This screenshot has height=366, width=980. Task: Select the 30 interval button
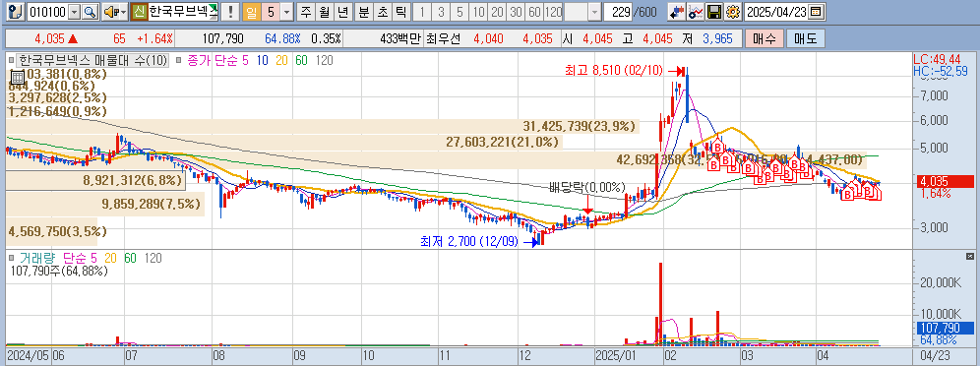tap(516, 11)
